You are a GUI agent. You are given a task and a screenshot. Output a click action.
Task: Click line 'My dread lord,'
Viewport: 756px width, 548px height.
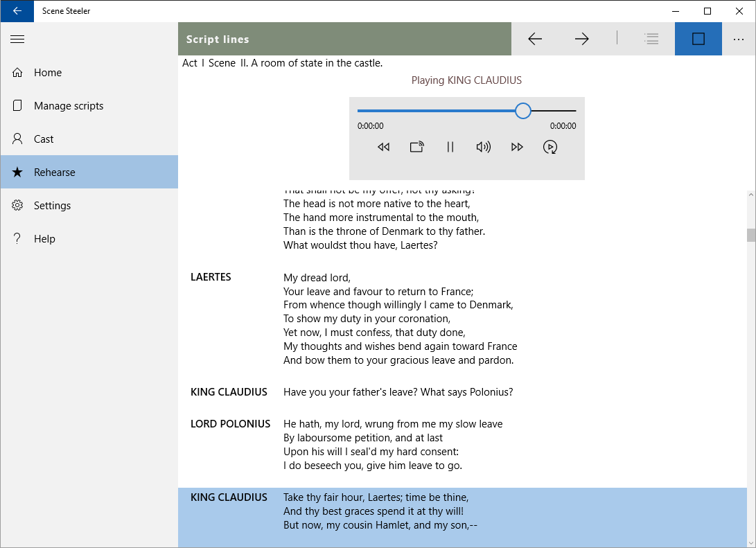(x=317, y=278)
